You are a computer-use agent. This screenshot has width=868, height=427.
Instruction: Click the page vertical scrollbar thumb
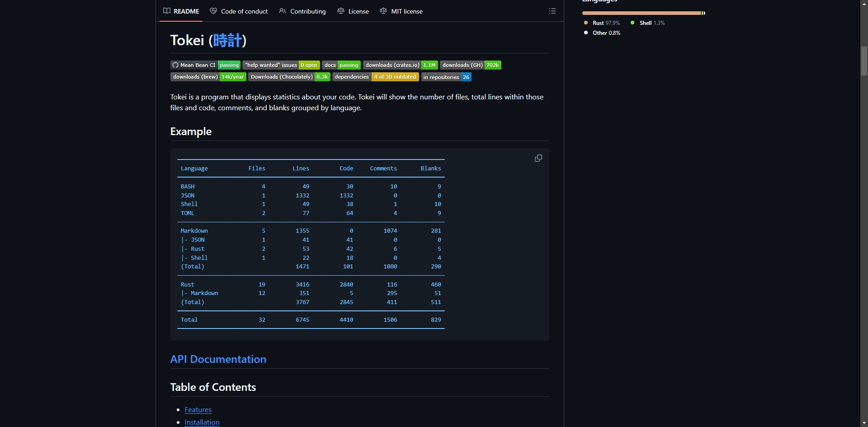(x=864, y=61)
